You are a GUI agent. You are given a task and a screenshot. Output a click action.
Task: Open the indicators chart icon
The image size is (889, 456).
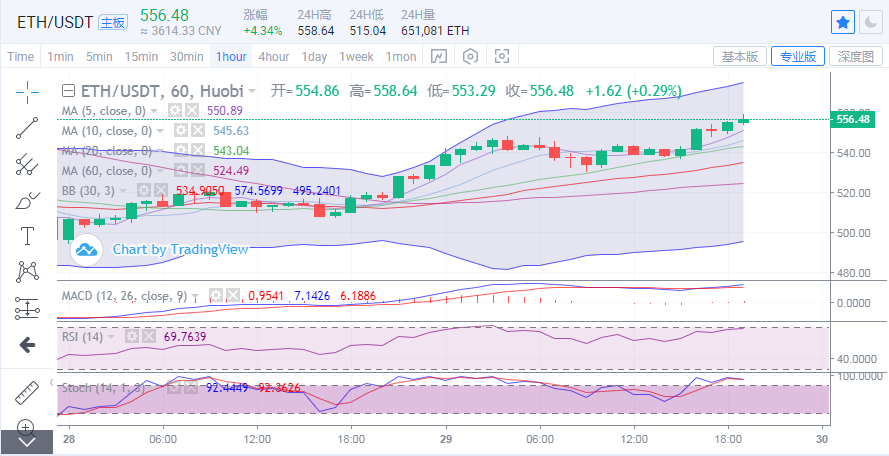(439, 56)
